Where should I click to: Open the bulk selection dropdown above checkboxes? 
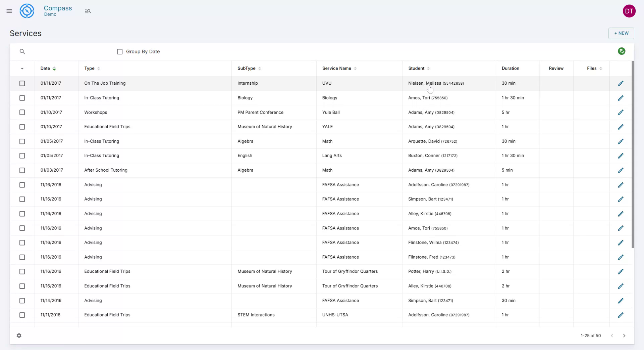click(x=22, y=69)
